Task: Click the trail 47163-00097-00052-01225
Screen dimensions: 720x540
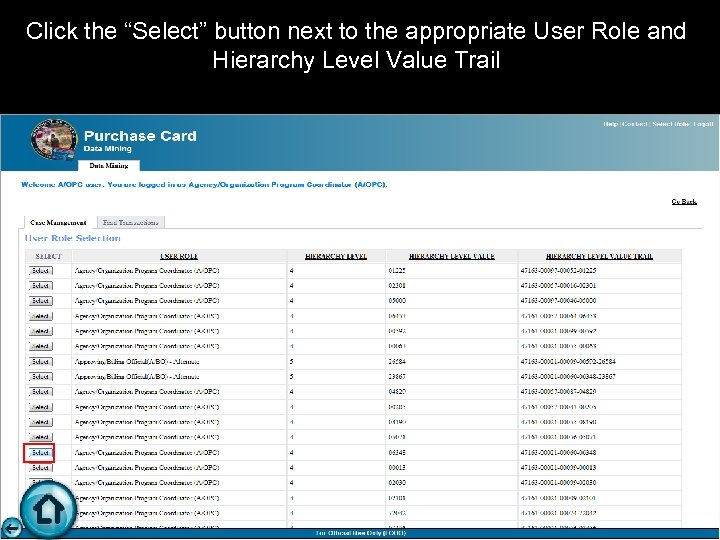Action: click(x=558, y=271)
